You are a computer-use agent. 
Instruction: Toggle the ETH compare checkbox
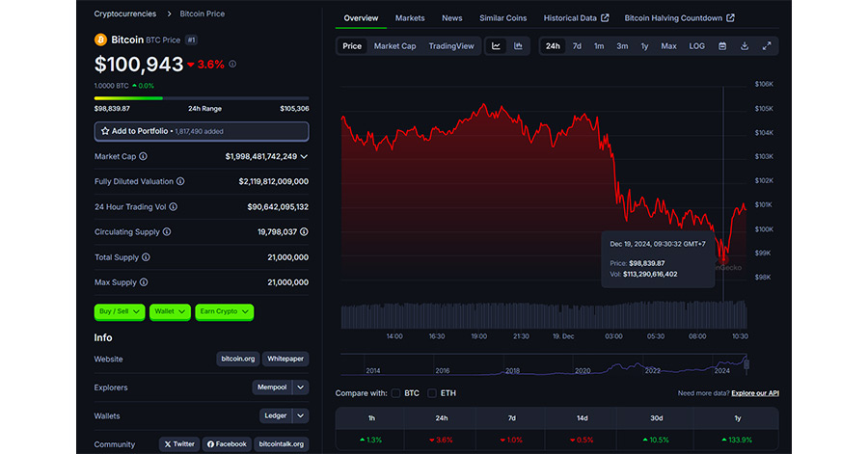tap(432, 393)
